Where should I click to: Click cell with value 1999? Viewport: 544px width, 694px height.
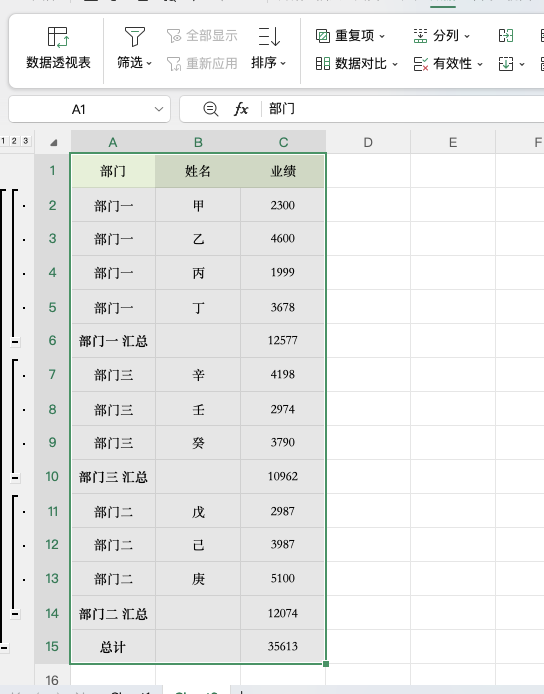283,273
